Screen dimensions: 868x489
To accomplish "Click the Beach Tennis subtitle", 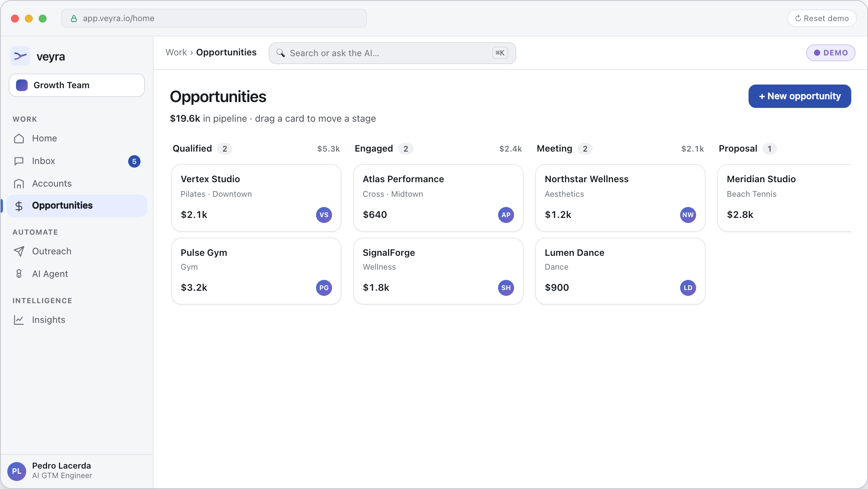I will tap(751, 194).
